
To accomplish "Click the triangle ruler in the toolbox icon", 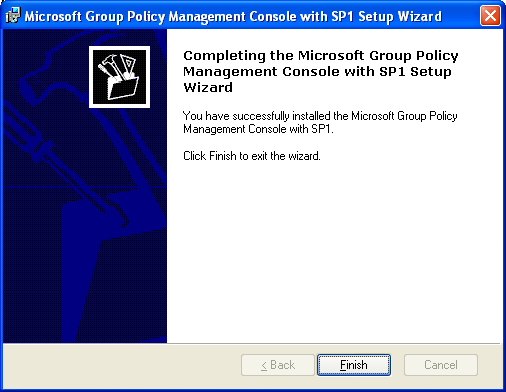I will click(x=129, y=65).
